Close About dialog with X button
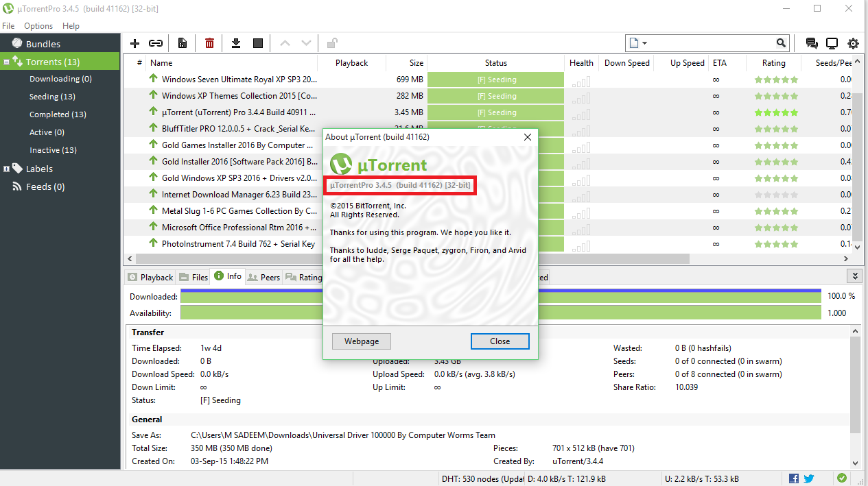This screenshot has height=486, width=868. click(527, 137)
